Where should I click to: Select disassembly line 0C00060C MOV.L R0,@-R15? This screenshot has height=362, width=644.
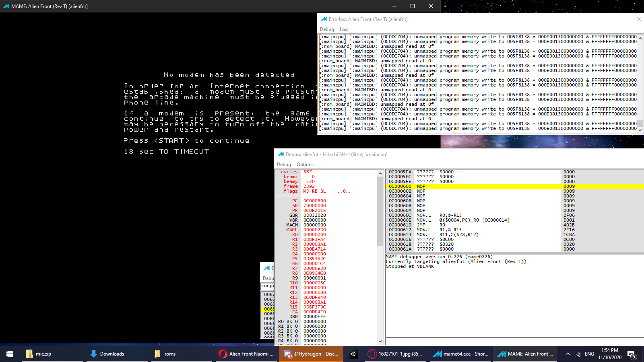coord(515,215)
